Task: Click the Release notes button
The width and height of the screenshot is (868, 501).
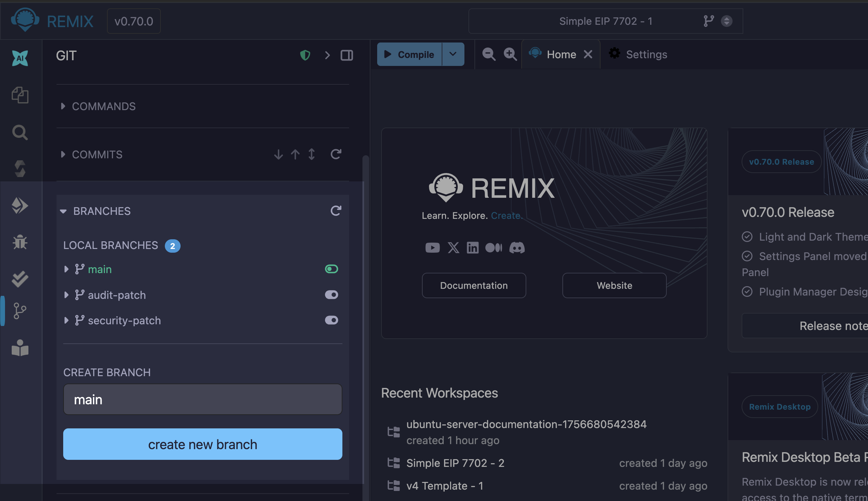Action: 804,326
